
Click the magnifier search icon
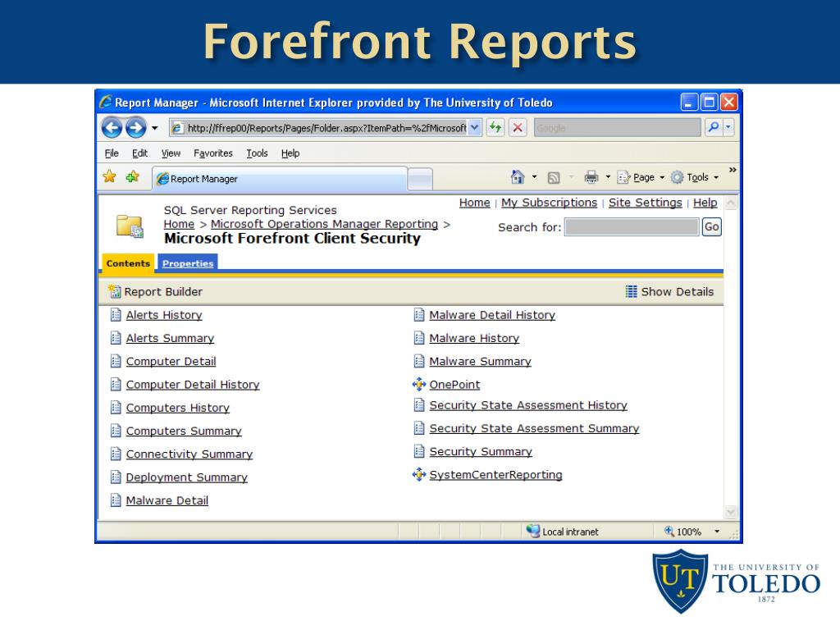point(714,127)
